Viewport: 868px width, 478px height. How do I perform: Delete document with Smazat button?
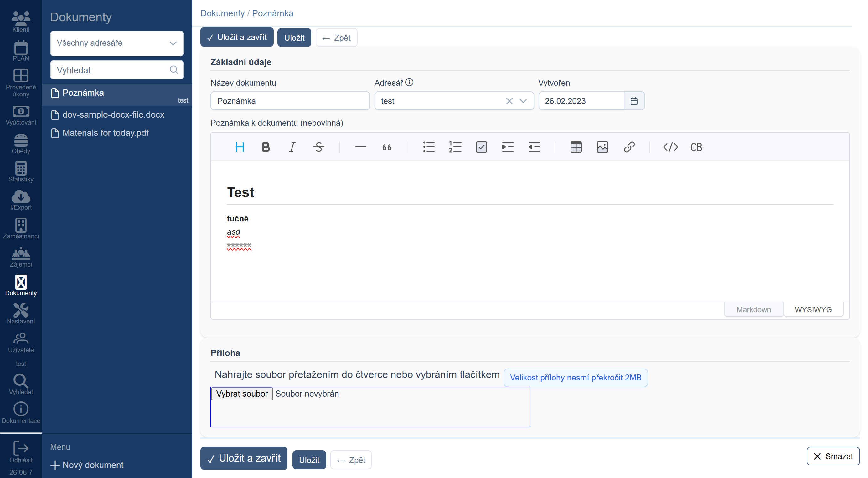[x=833, y=456]
